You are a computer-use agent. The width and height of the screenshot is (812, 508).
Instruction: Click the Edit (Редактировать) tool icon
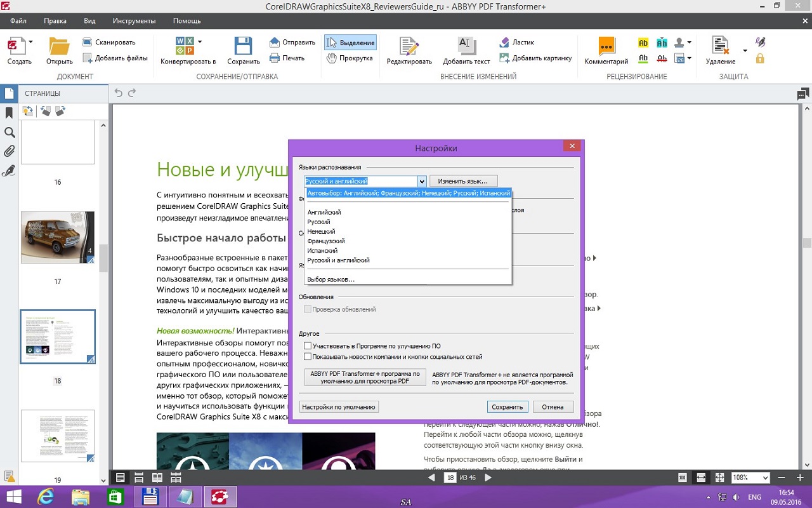click(409, 46)
